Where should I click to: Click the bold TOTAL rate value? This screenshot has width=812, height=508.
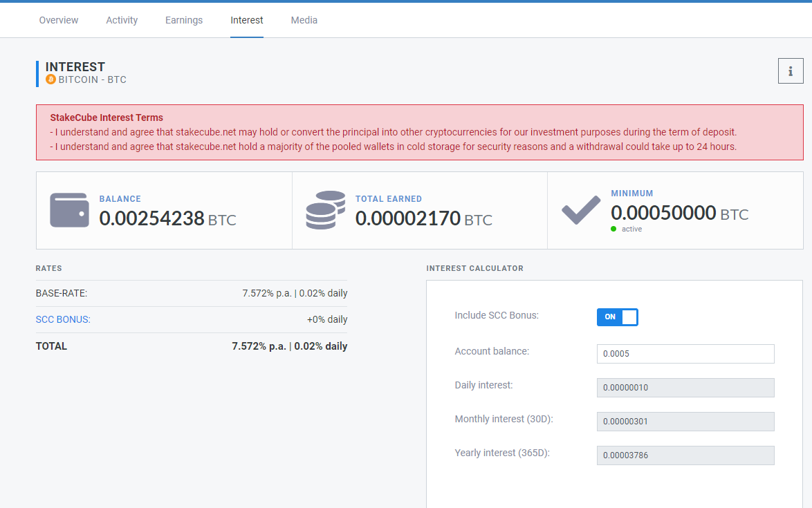(x=290, y=346)
